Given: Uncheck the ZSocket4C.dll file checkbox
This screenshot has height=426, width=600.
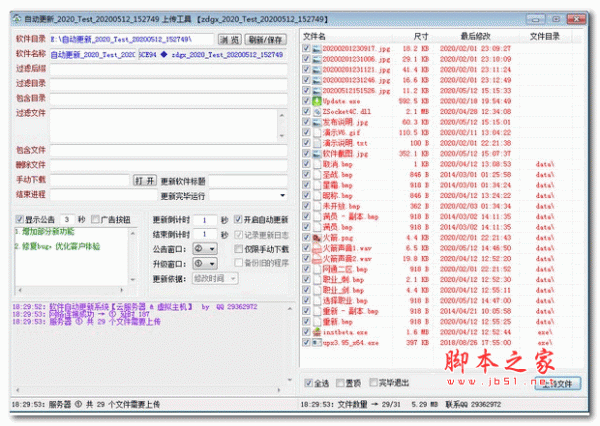Looking at the screenshot, I should tap(306, 111).
